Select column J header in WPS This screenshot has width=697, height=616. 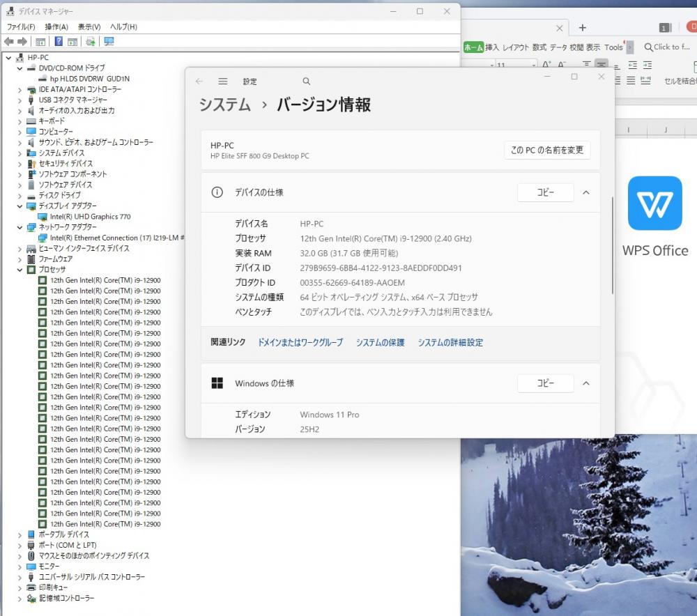666,130
